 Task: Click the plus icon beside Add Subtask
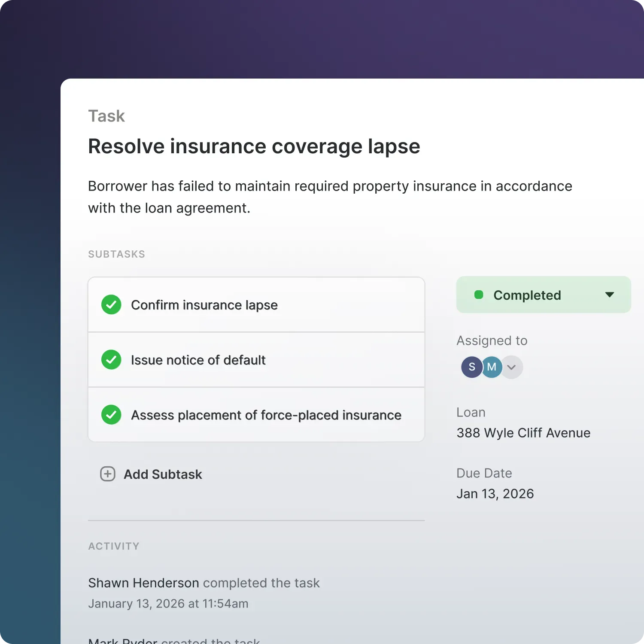click(107, 474)
